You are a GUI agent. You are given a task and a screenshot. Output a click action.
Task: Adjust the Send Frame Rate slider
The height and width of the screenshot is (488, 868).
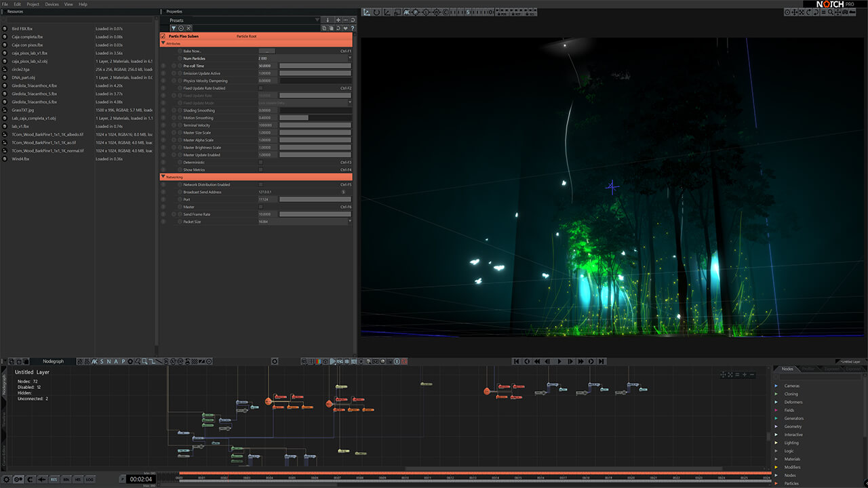(315, 214)
